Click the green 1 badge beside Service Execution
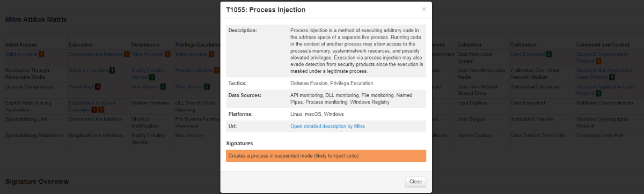Viewport: 644px width, 194px height. tap(112, 70)
